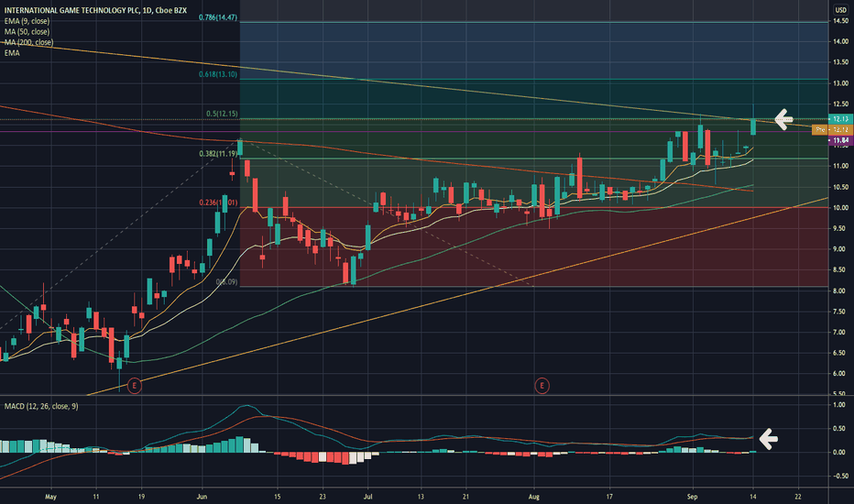Screen dimensions: 854x504
Task: Click the 8.50 price axis label
Action: 840,269
